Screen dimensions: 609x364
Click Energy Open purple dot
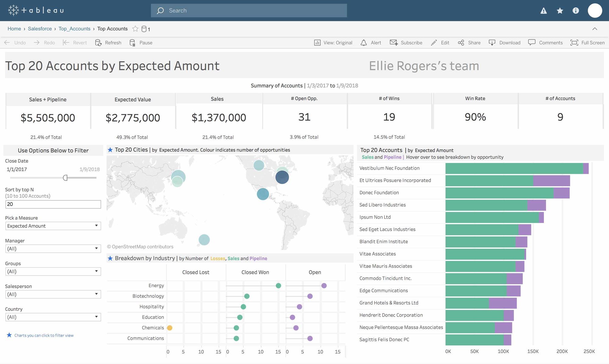pos(324,286)
